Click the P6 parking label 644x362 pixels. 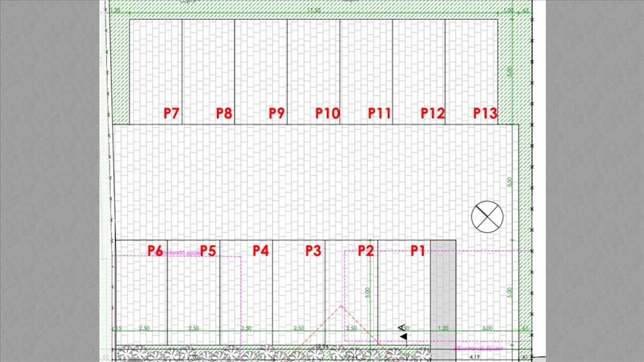155,250
